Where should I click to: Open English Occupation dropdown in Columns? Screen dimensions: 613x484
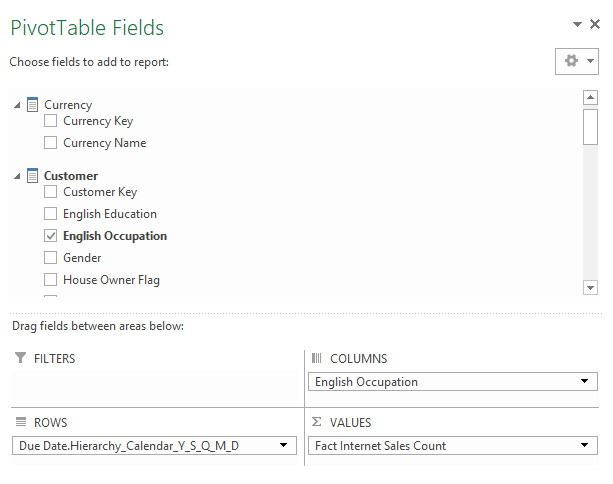point(584,382)
